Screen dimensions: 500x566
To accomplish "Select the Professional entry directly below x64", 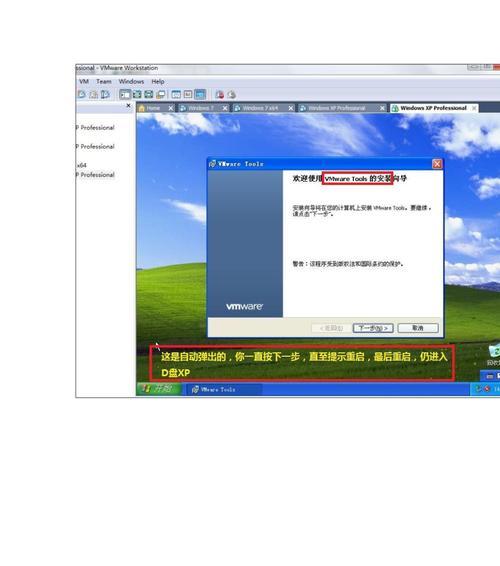I will point(95,175).
